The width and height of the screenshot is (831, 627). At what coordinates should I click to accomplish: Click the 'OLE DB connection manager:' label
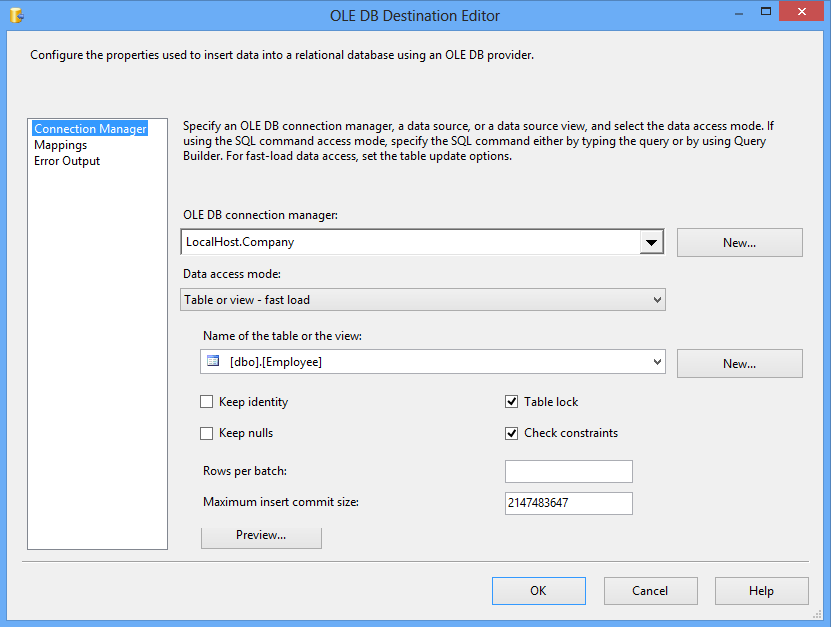click(x=260, y=215)
